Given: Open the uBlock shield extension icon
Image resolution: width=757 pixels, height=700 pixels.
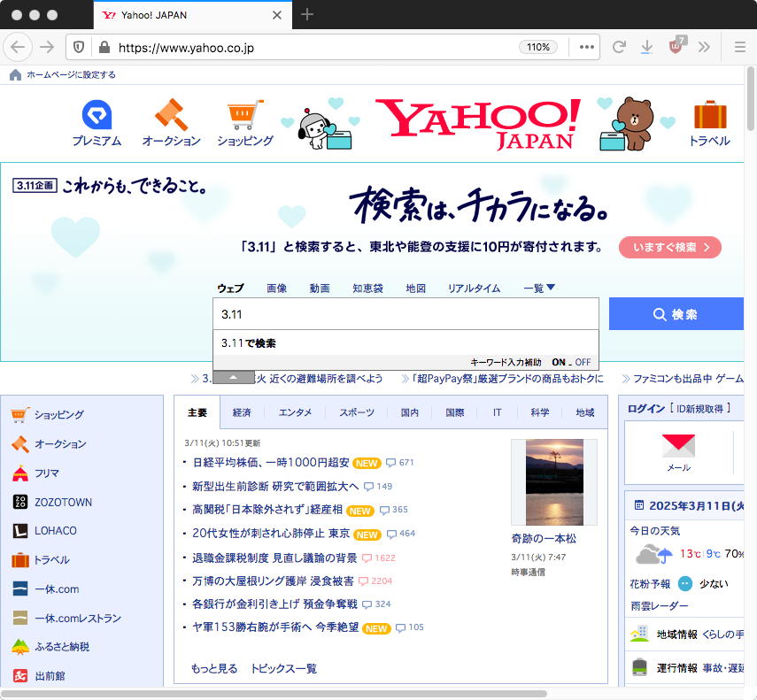Looking at the screenshot, I should coord(676,46).
